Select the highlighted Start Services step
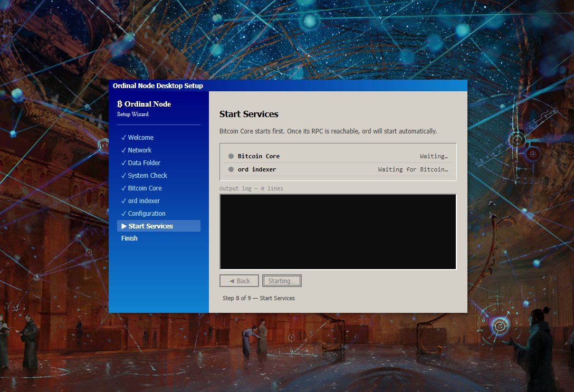Screen dimensions: 574x392 pos(158,226)
